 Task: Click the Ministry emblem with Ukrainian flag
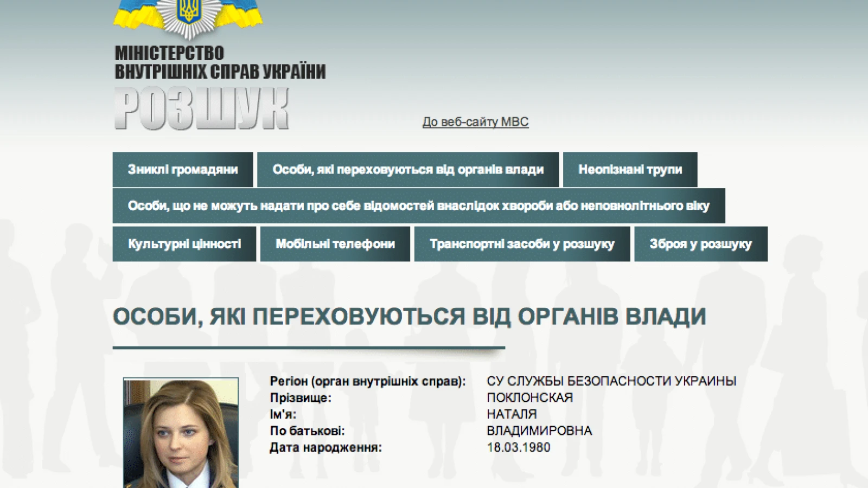188,17
